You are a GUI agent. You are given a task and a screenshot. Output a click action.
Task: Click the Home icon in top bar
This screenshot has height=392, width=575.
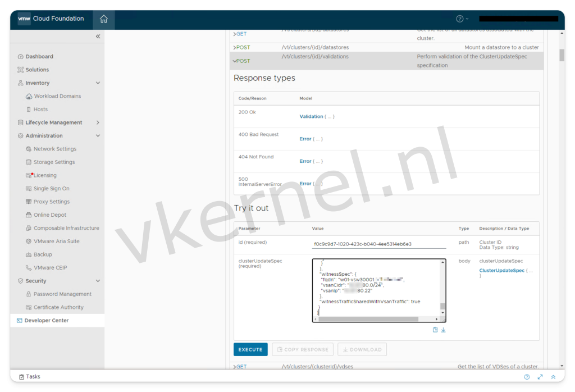[103, 19]
